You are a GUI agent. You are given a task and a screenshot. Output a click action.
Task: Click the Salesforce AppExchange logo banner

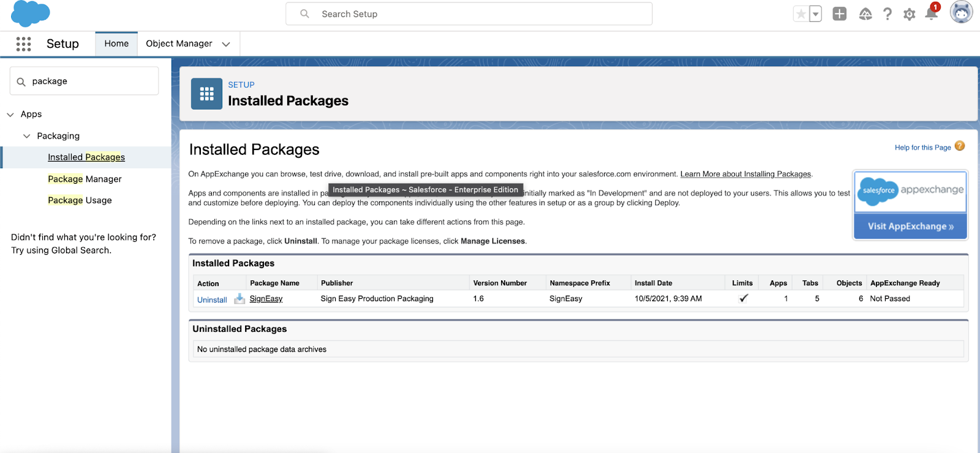pyautogui.click(x=911, y=192)
